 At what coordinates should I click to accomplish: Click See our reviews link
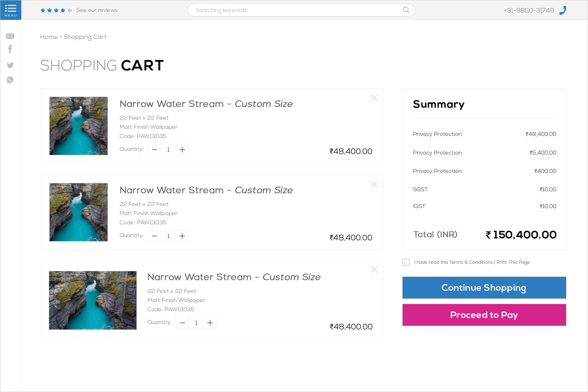coord(96,10)
